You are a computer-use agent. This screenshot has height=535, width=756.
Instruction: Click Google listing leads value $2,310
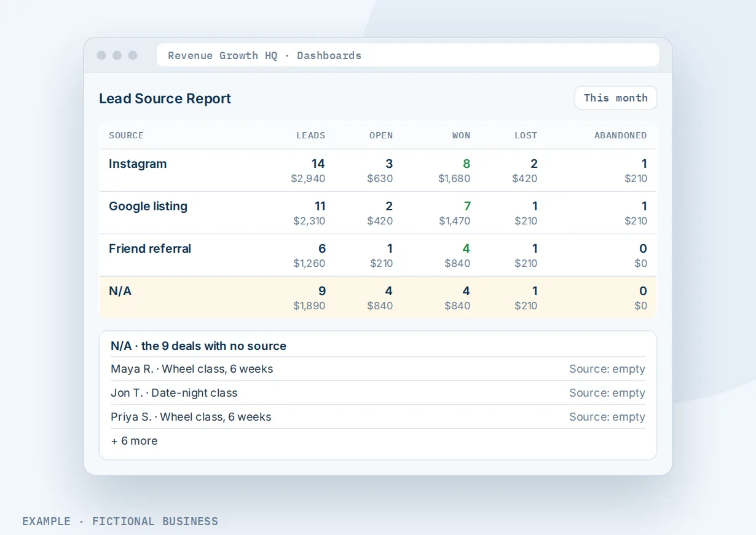[x=309, y=221]
